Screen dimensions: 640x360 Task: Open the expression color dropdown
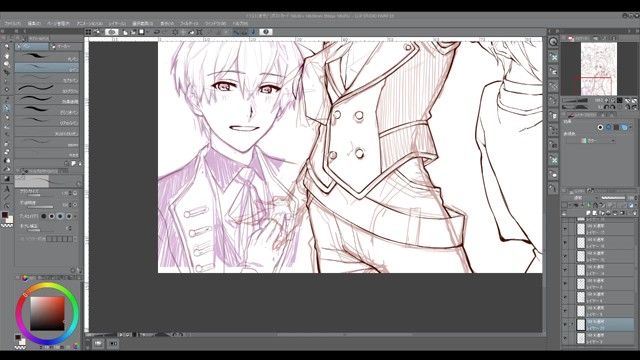pos(590,141)
